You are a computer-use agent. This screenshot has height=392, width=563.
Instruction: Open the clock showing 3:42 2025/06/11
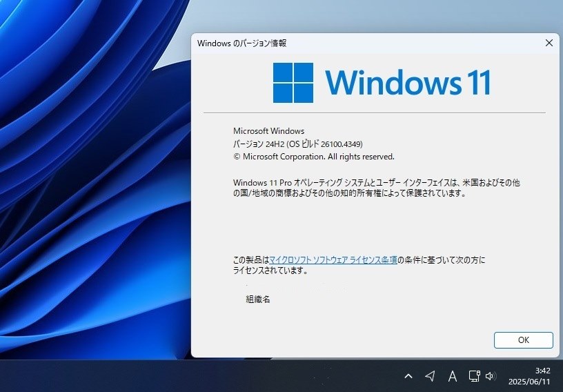529,376
